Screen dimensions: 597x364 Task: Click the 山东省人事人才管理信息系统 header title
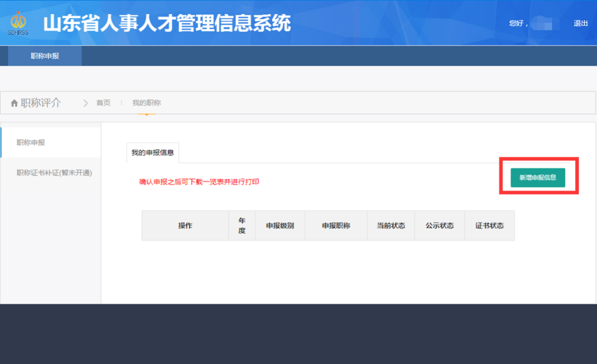tap(167, 23)
